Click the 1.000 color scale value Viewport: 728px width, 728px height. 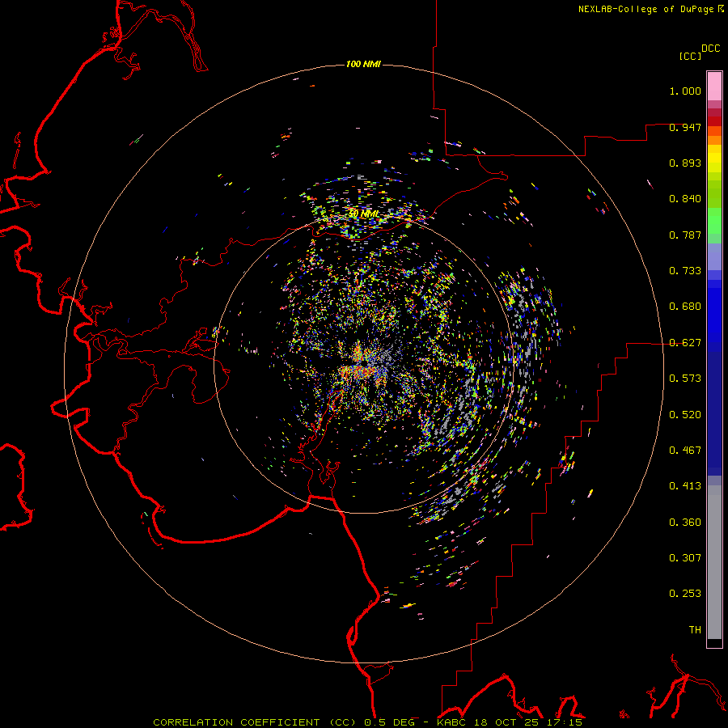click(685, 91)
